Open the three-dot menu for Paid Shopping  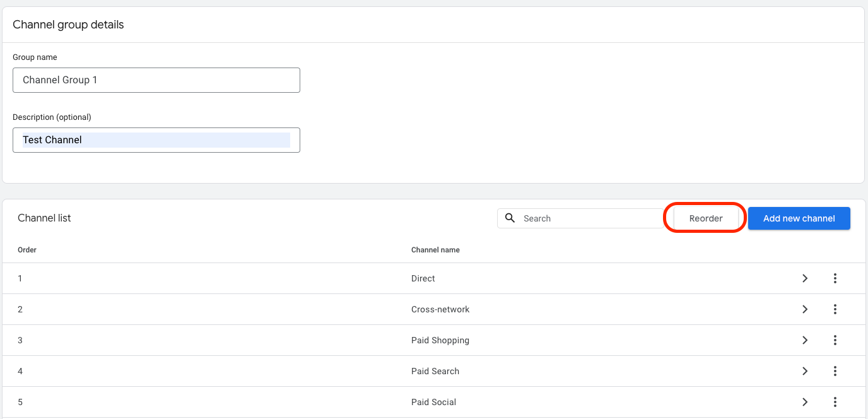(x=835, y=340)
